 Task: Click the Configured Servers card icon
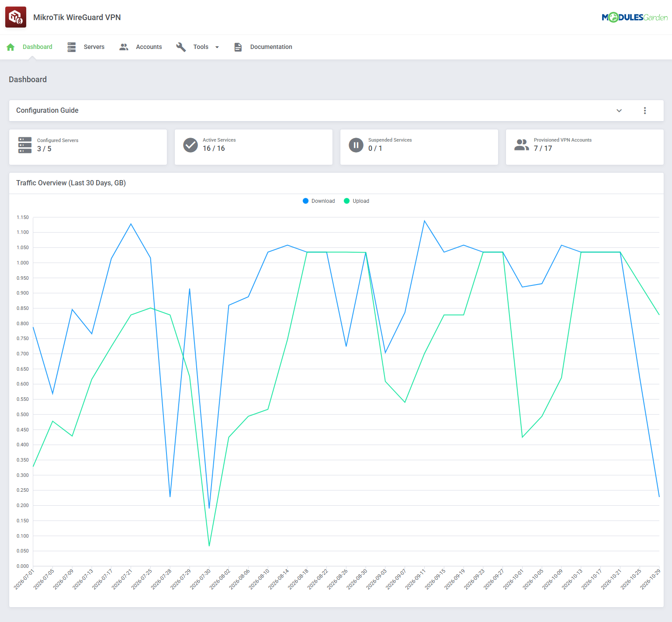(x=25, y=145)
